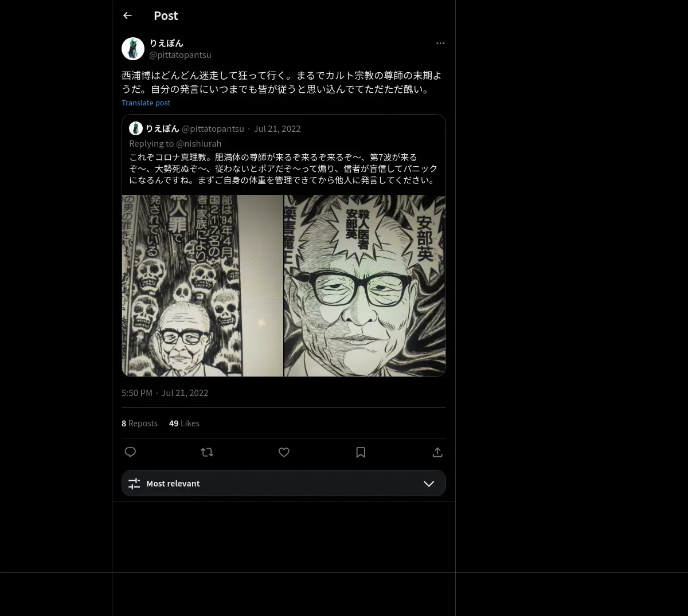Image resolution: width=688 pixels, height=616 pixels.
Task: Open the quoted post text body
Action: tap(283, 168)
